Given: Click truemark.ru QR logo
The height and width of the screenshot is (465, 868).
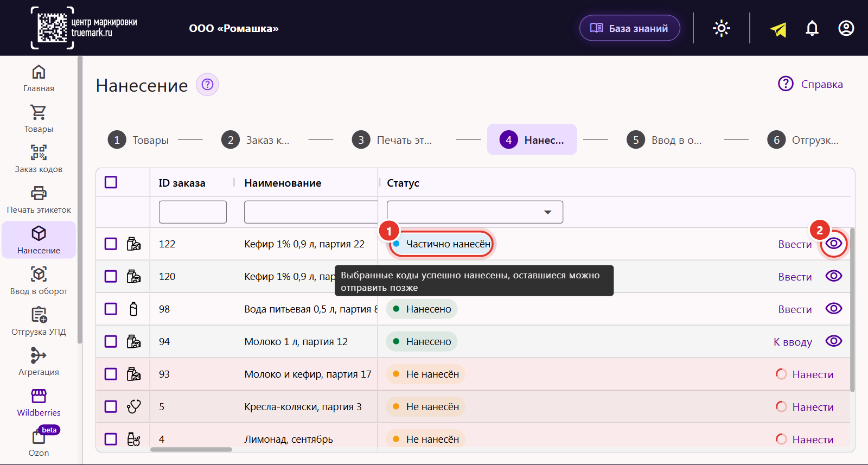Looking at the screenshot, I should point(84,28).
